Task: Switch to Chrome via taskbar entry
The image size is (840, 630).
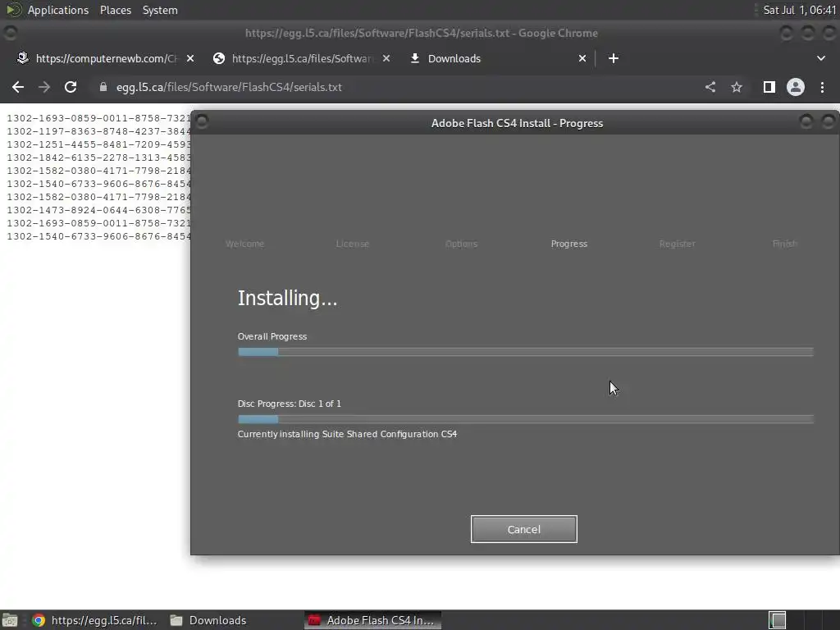Action: pos(95,620)
